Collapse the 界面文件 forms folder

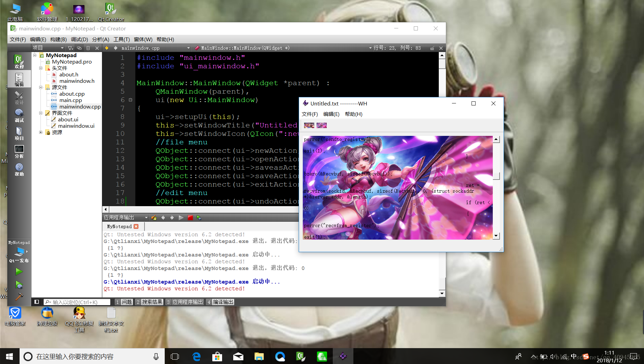pyautogui.click(x=41, y=113)
